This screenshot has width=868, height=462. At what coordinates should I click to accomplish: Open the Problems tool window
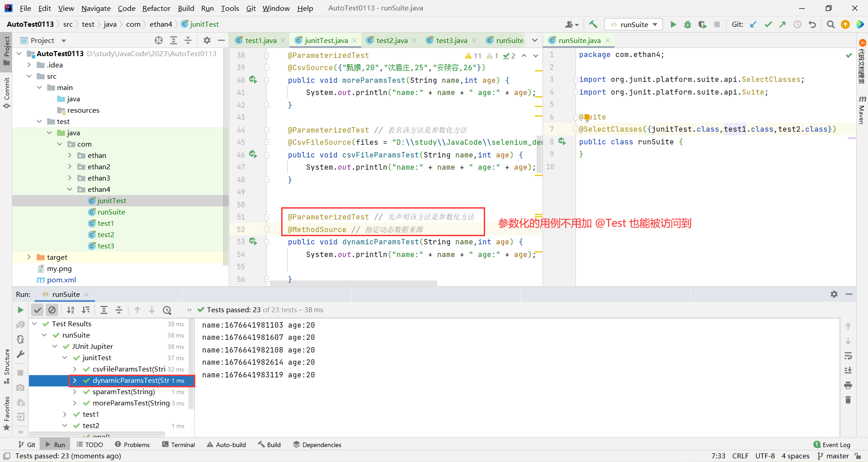[x=132, y=445]
